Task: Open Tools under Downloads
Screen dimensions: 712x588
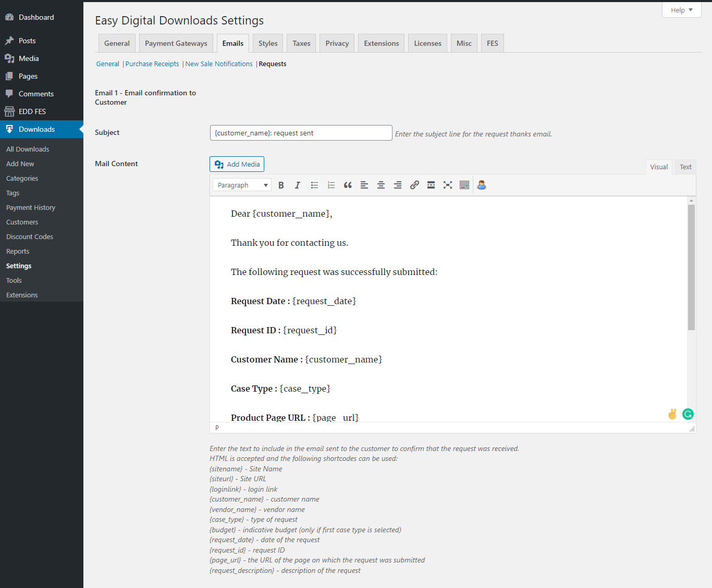Action: [x=14, y=280]
